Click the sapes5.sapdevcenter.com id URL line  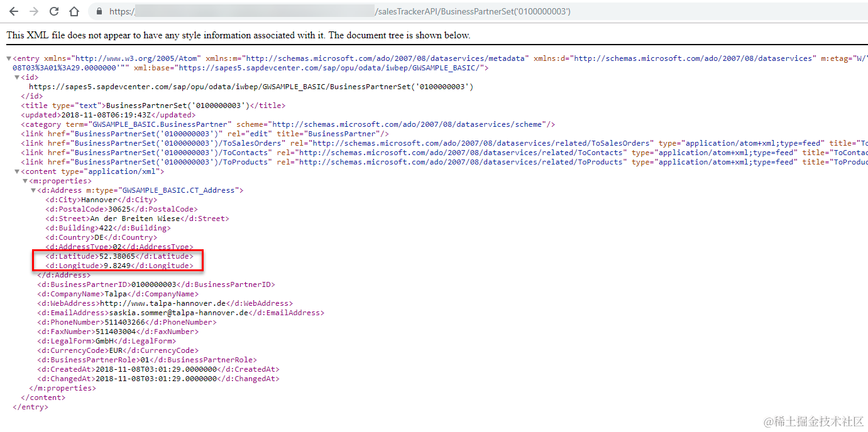pos(251,87)
